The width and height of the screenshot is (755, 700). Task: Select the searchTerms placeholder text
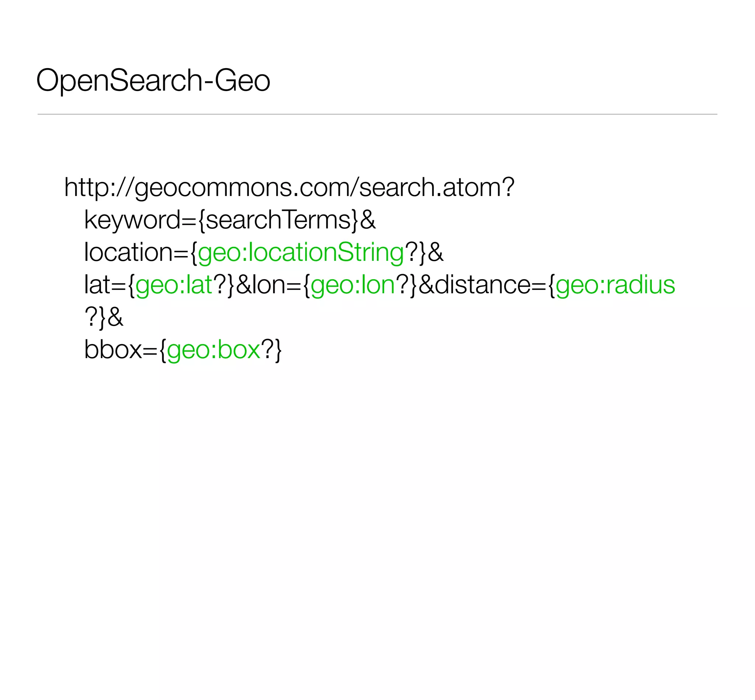coord(279,220)
